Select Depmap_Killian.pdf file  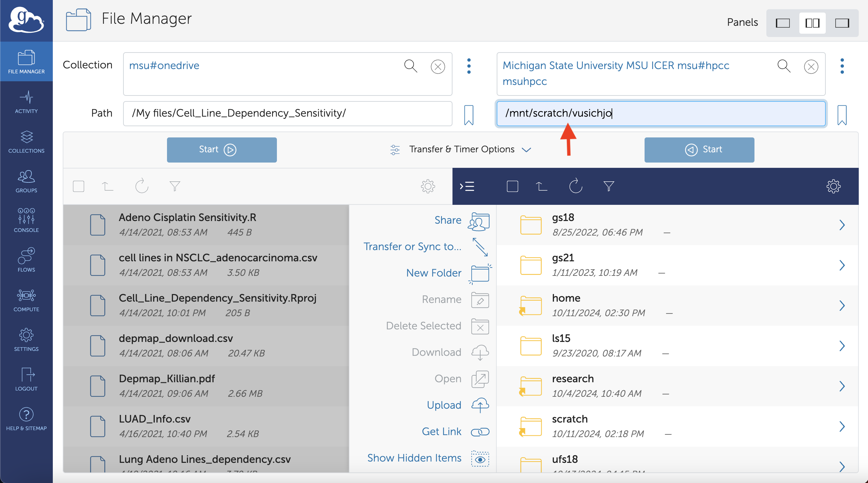point(206,386)
